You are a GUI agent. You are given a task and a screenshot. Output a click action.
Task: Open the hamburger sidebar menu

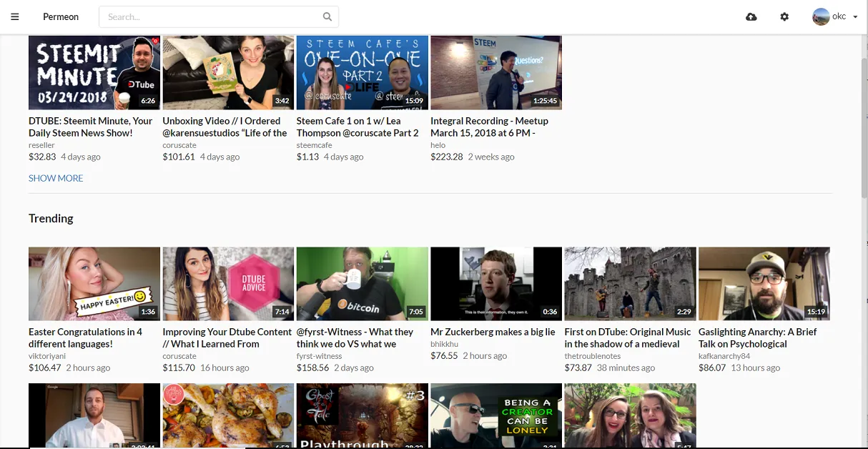[x=15, y=16]
